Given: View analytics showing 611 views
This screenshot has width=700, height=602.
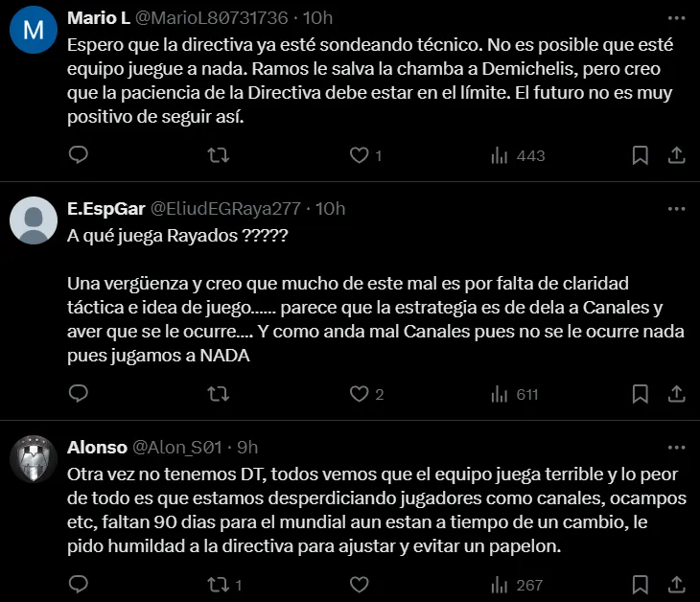Looking at the screenshot, I should [x=517, y=394].
